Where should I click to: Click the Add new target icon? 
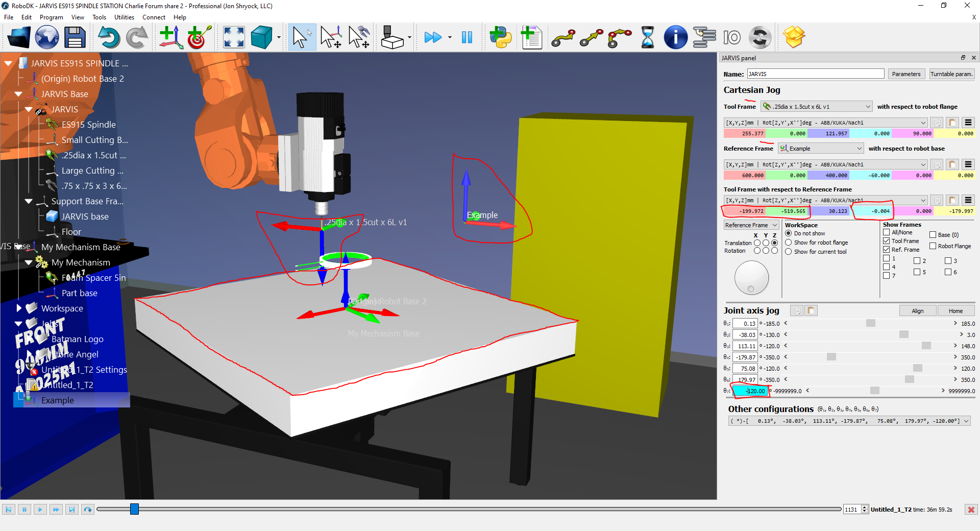[199, 37]
